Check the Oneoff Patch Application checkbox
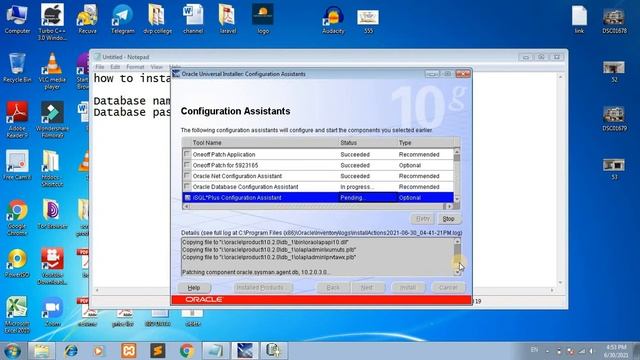640x360 pixels. tap(187, 154)
